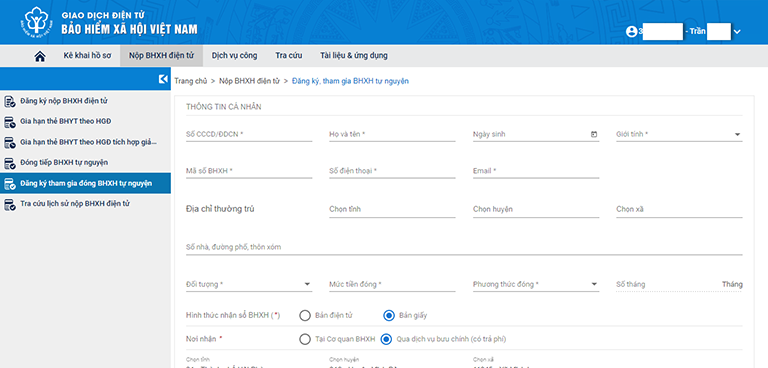Collapse the left sidebar panel

164,79
